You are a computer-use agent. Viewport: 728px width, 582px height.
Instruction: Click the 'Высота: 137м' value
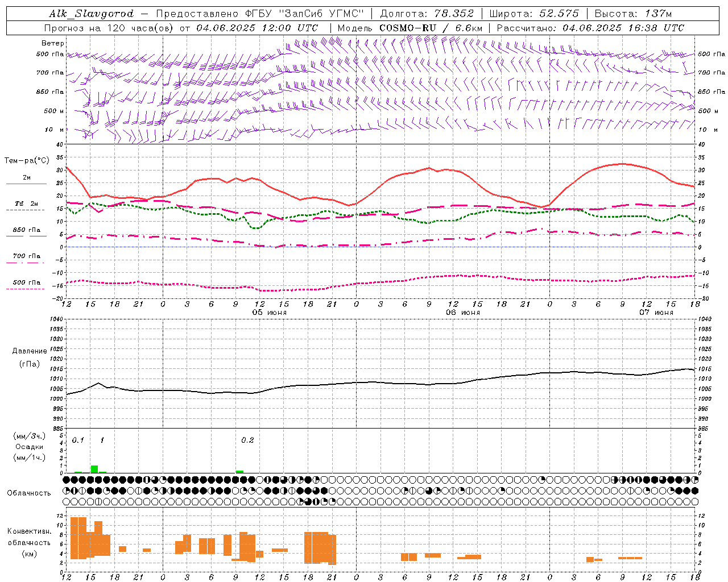(x=633, y=14)
